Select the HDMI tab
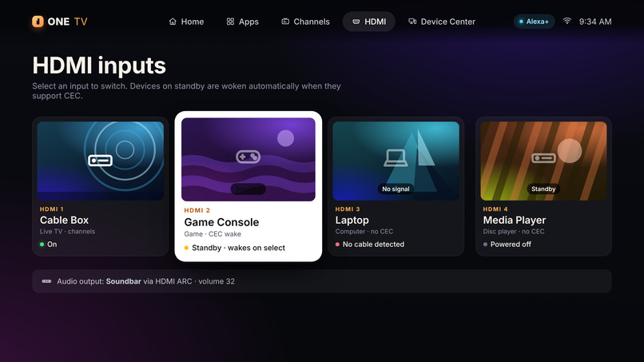 (369, 22)
